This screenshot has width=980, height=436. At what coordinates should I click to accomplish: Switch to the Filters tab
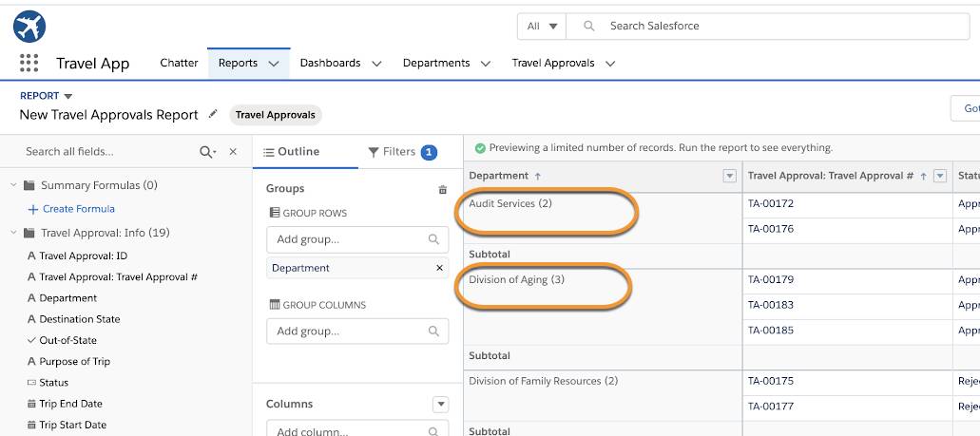click(401, 152)
